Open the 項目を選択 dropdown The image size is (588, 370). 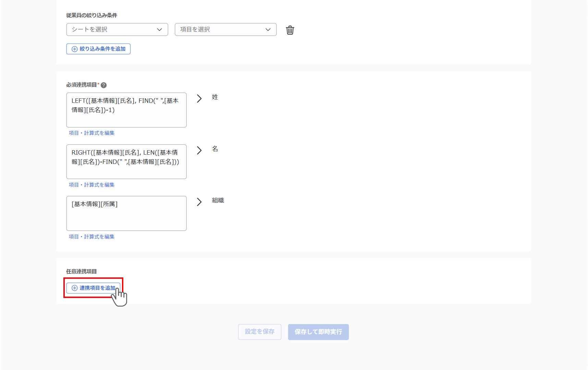click(225, 29)
